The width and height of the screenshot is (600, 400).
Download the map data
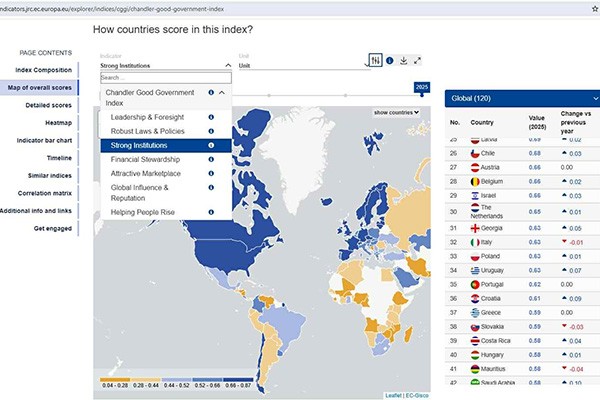click(403, 60)
